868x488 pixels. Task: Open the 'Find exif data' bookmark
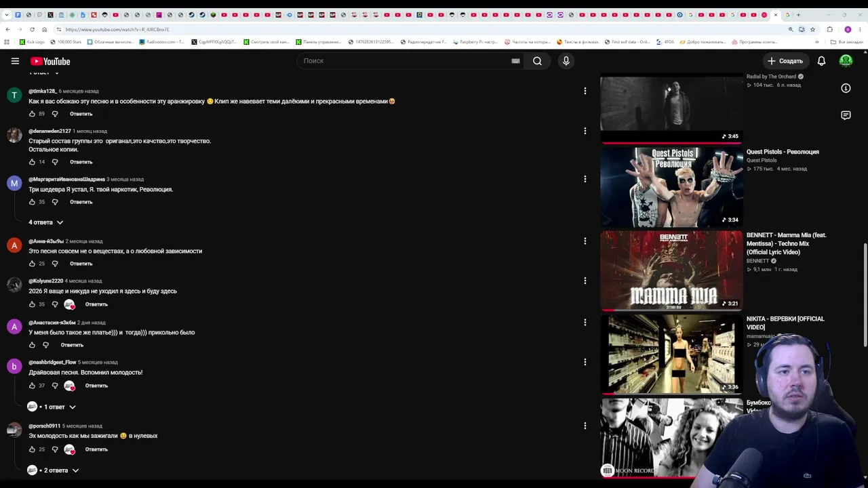(x=627, y=42)
